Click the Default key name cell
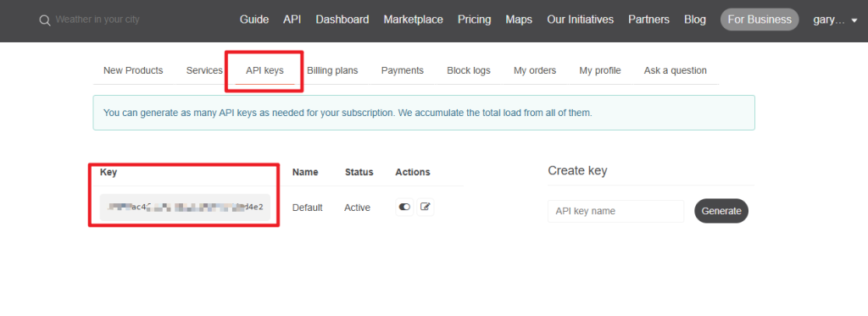Screen dimensions: 868x316 coord(307,208)
